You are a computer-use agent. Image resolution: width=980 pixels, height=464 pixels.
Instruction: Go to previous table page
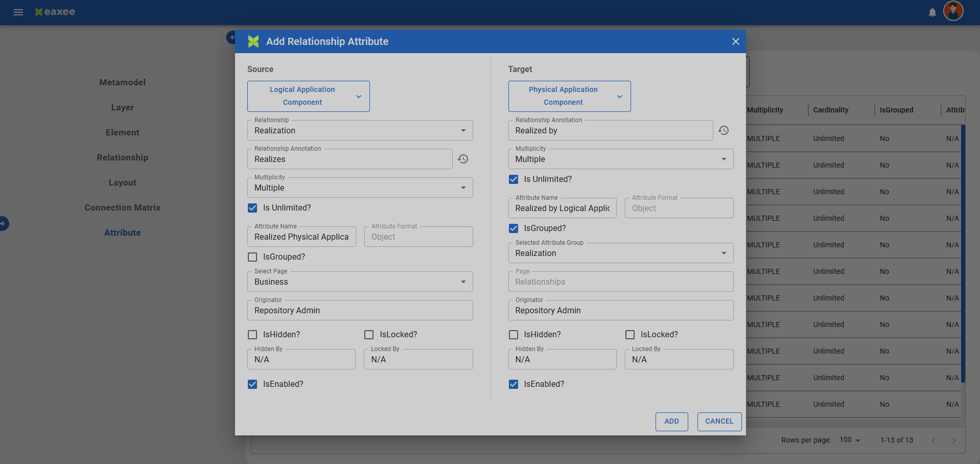coord(934,440)
